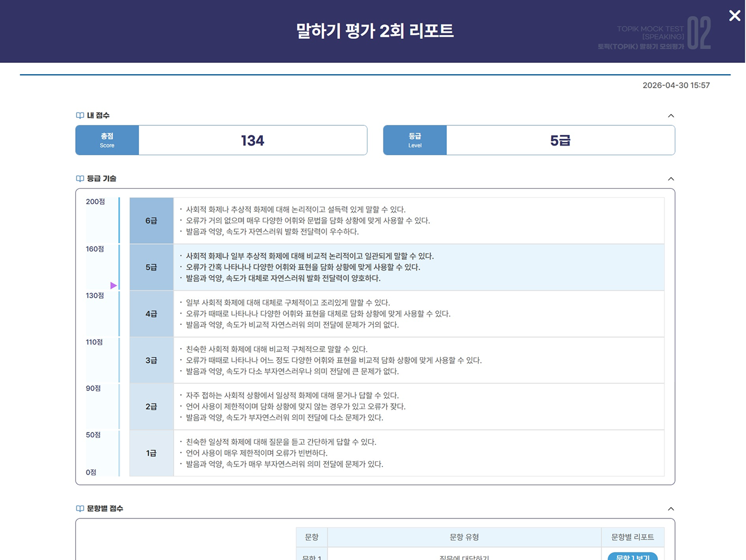Collapse the 문항별 점수 section
This screenshot has height=560, width=746.
point(671,509)
